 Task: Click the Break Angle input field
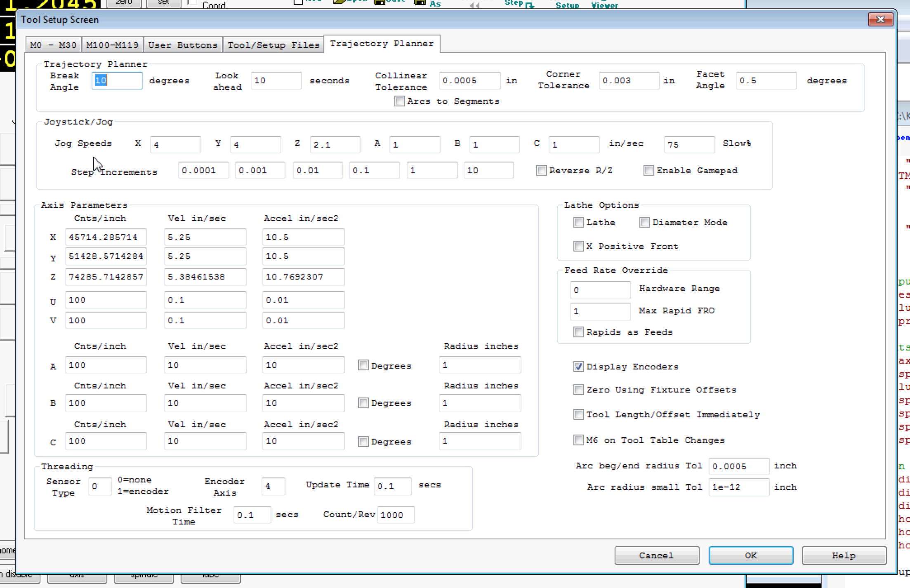[x=117, y=81]
